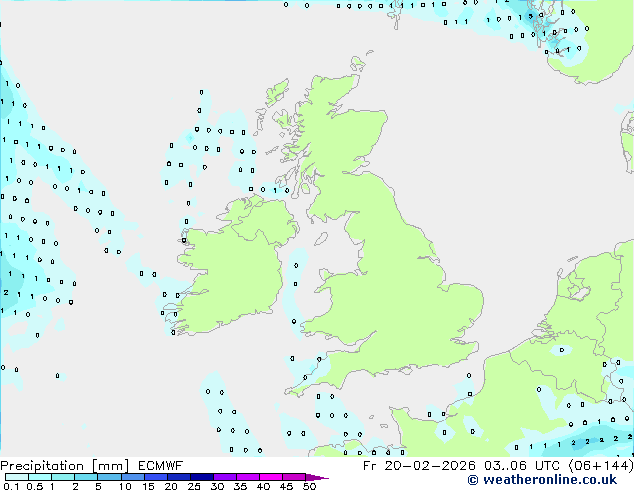
Task: Pick the dark navy legend swatch between 25 and 30
Action: point(201,477)
